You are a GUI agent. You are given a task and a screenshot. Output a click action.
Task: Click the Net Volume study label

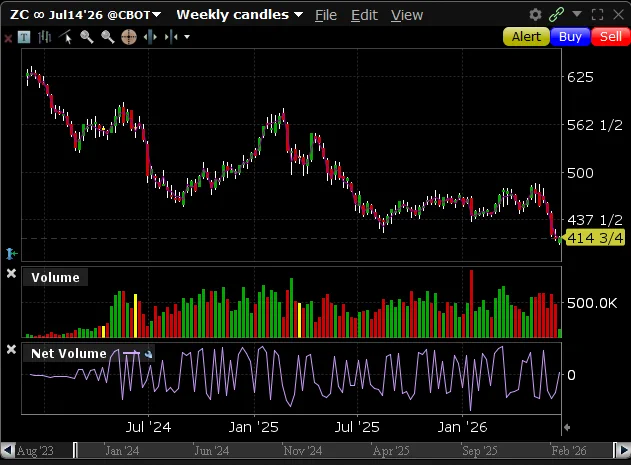(68, 353)
